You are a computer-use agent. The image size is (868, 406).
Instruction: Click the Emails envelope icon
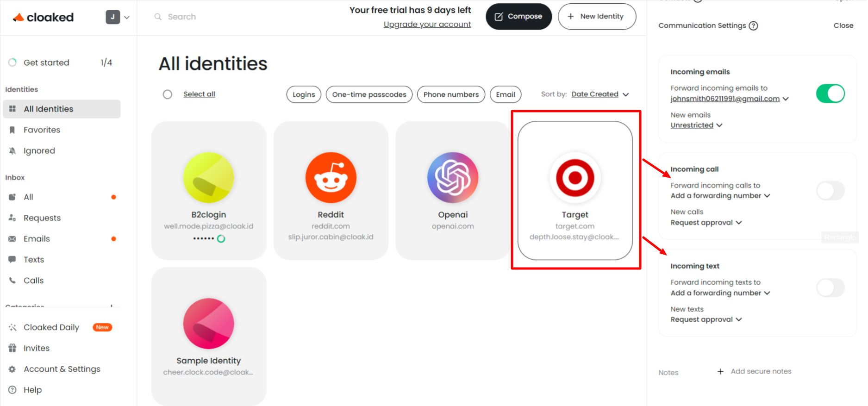pos(12,238)
